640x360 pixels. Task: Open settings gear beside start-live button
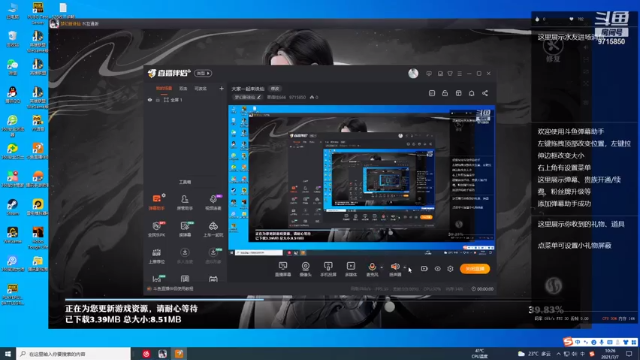coord(450,269)
